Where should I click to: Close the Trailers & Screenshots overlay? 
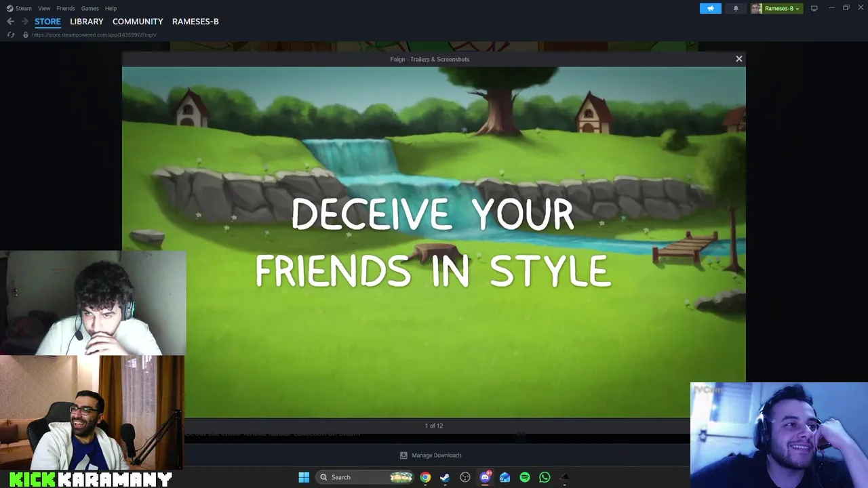coord(739,59)
